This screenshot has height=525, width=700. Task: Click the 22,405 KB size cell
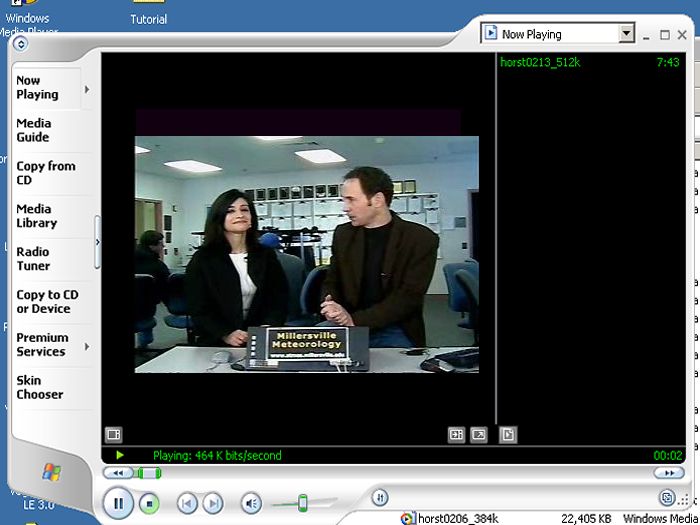coord(586,518)
